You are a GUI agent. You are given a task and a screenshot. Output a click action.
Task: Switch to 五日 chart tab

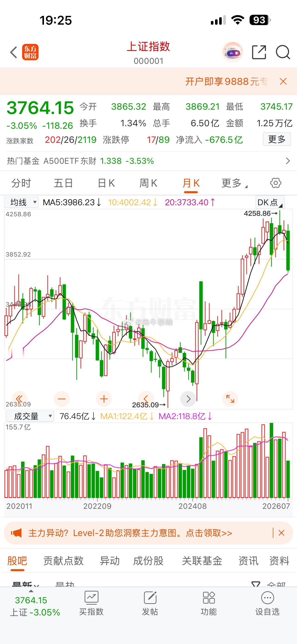[63, 183]
